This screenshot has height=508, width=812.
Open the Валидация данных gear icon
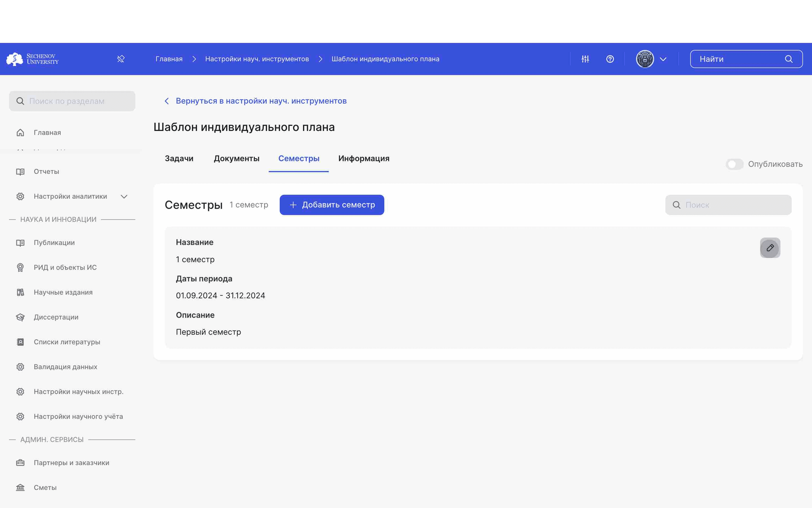[x=20, y=367]
